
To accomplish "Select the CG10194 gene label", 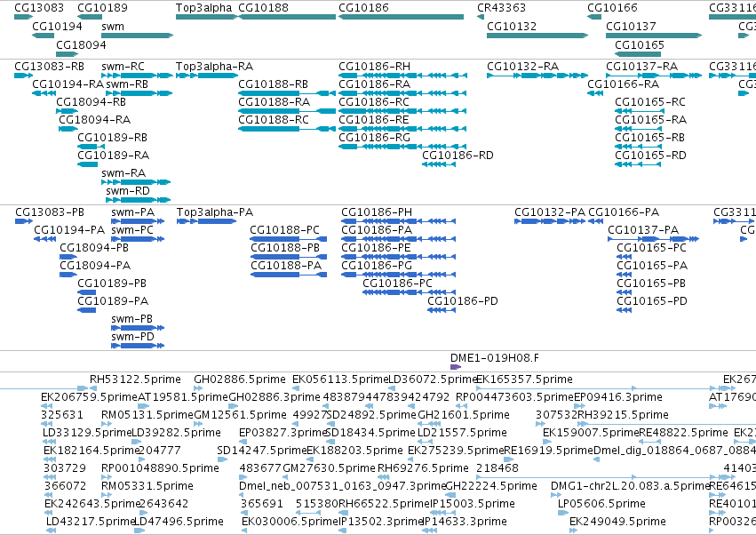I will click(57, 26).
